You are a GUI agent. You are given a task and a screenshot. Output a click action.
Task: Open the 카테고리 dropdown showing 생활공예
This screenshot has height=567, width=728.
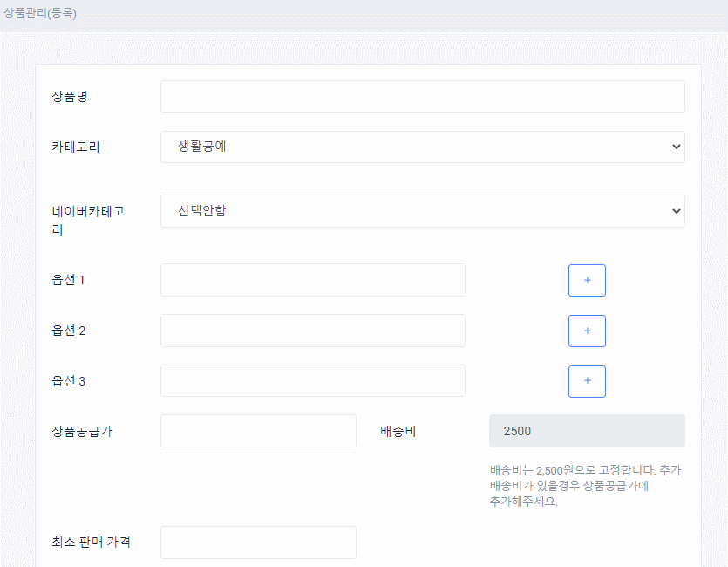[x=423, y=147]
